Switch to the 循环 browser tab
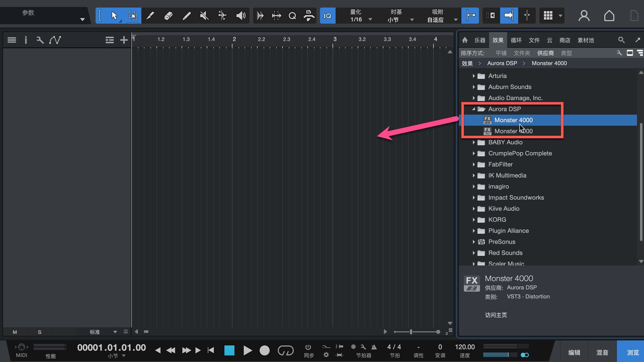 click(x=516, y=40)
